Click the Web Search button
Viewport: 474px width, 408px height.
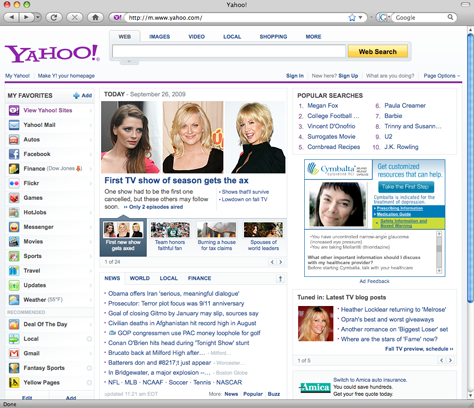coord(378,51)
